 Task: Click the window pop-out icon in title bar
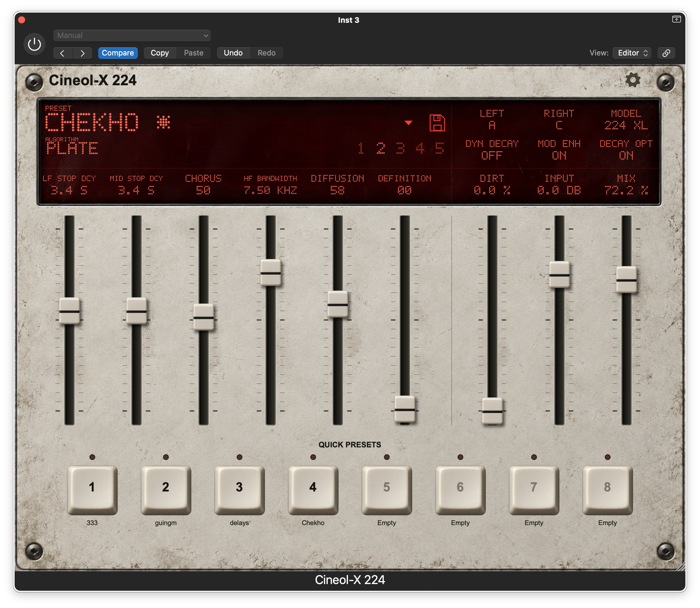676,19
